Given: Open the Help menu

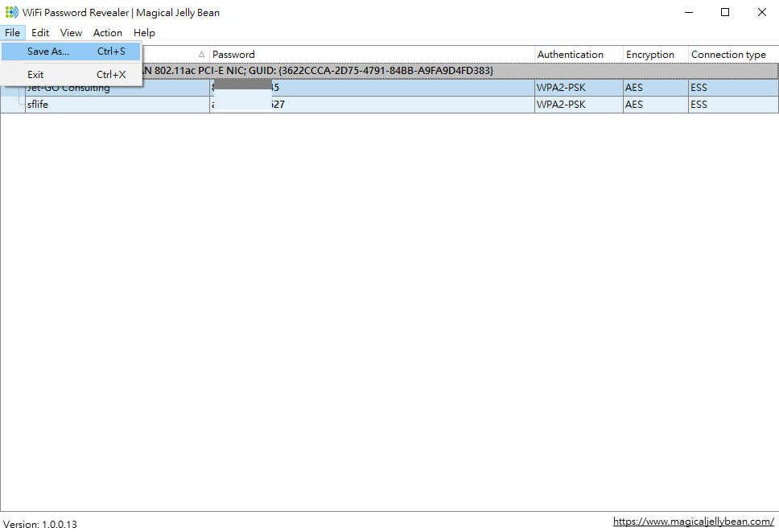Looking at the screenshot, I should [x=144, y=33].
